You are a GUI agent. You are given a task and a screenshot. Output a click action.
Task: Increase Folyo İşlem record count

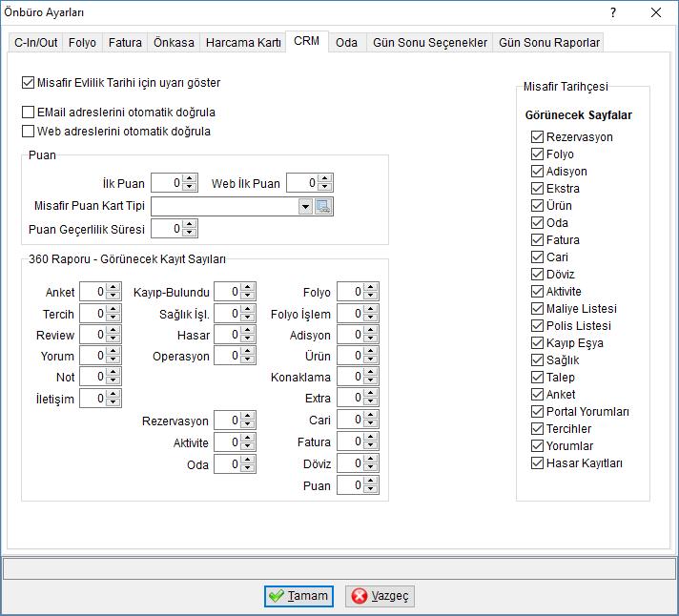coord(370,309)
